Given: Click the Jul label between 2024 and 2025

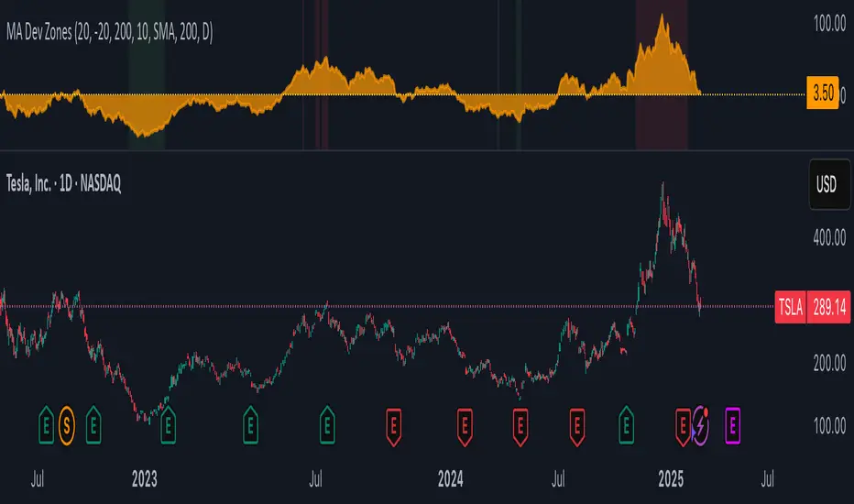Looking at the screenshot, I should [558, 479].
